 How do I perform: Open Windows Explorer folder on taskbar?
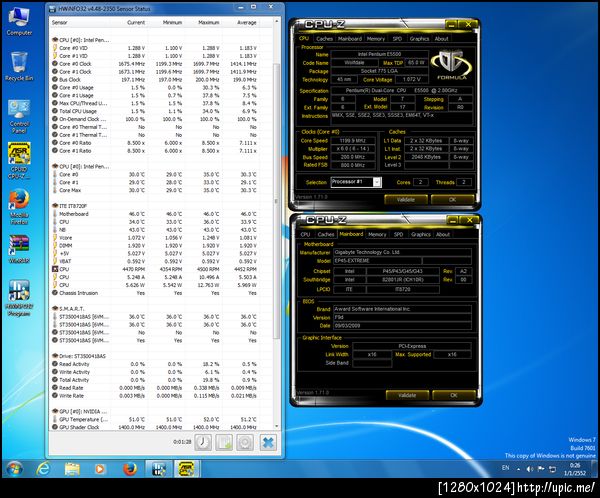pyautogui.click(x=72, y=469)
